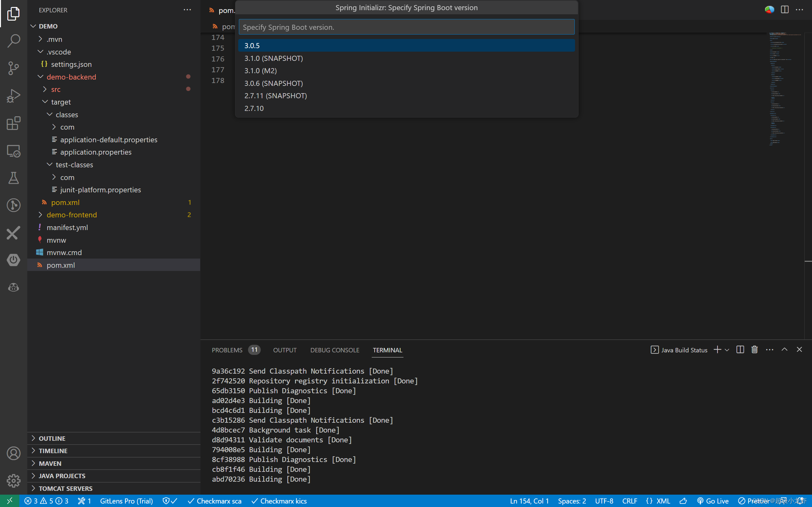This screenshot has height=507, width=812.
Task: Open the Manage settings gear
Action: click(x=13, y=480)
